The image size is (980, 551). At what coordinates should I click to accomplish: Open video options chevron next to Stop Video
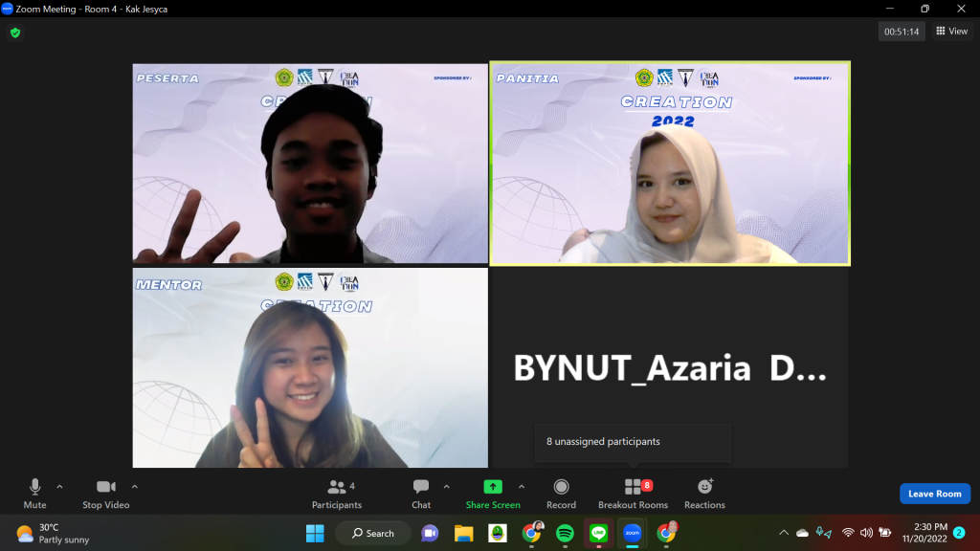coord(134,486)
